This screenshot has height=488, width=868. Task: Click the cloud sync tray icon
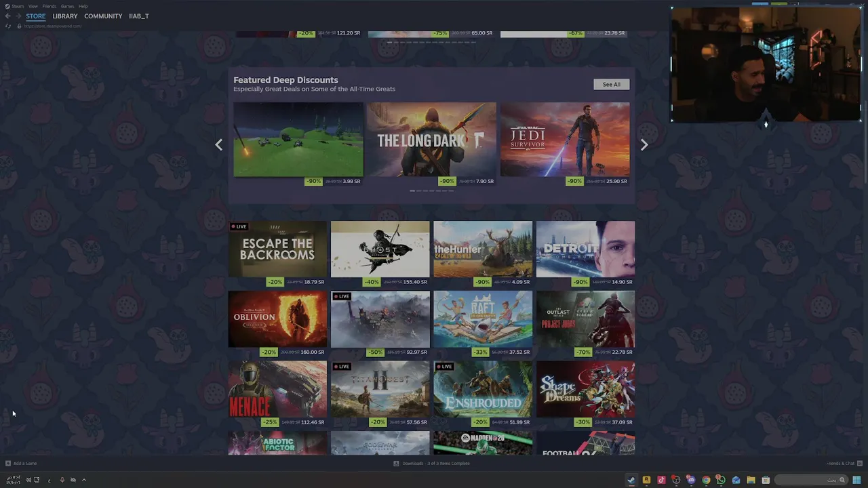(x=73, y=480)
